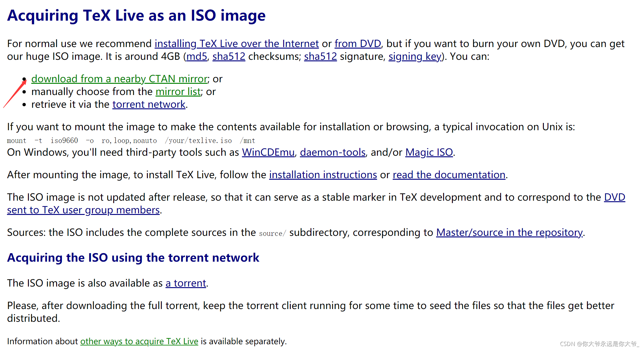The height and width of the screenshot is (350, 644).
Task: Open 'Master/source in the repository' link
Action: click(x=509, y=233)
